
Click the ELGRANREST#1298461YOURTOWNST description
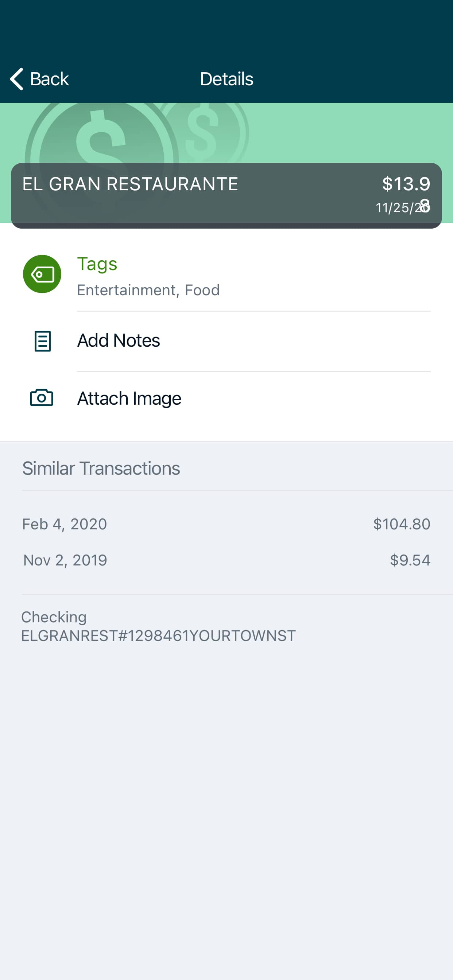(x=158, y=636)
